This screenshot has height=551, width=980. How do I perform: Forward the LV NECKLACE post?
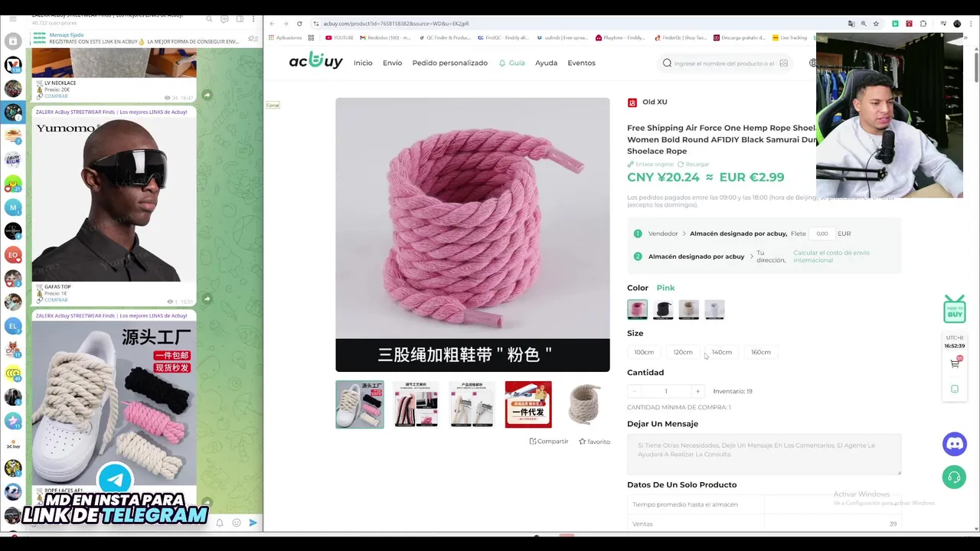pyautogui.click(x=207, y=95)
